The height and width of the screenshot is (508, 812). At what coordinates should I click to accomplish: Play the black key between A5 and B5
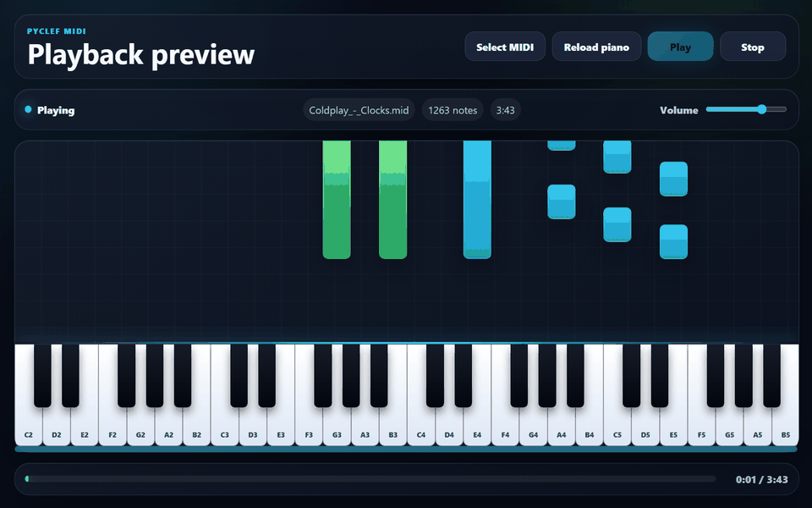(771, 376)
